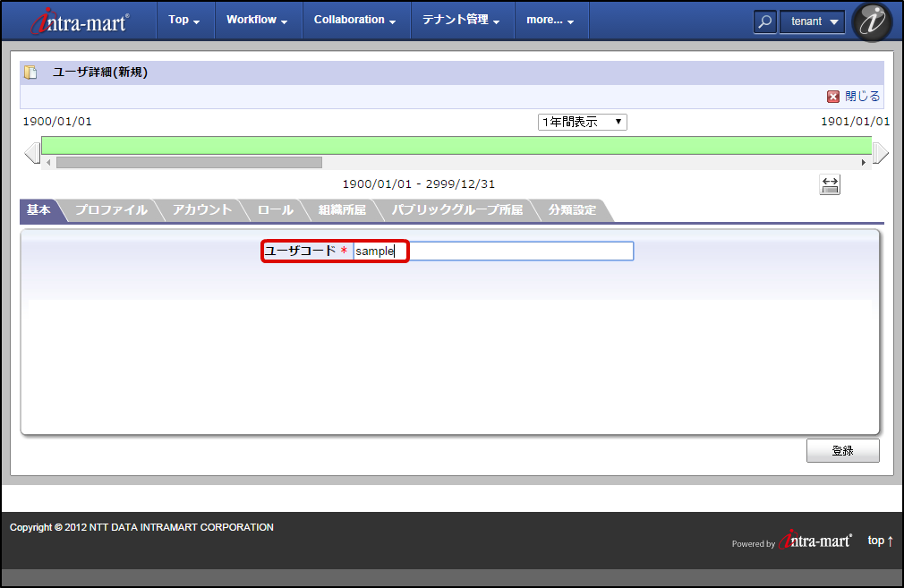The width and height of the screenshot is (904, 588).
Task: Click the footer intra-mart logo
Action: 815,541
